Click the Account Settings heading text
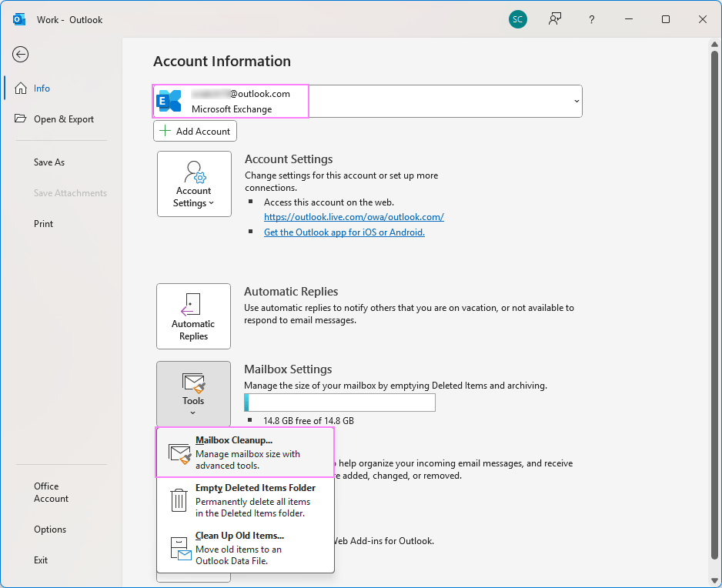The image size is (722, 588). tap(289, 159)
